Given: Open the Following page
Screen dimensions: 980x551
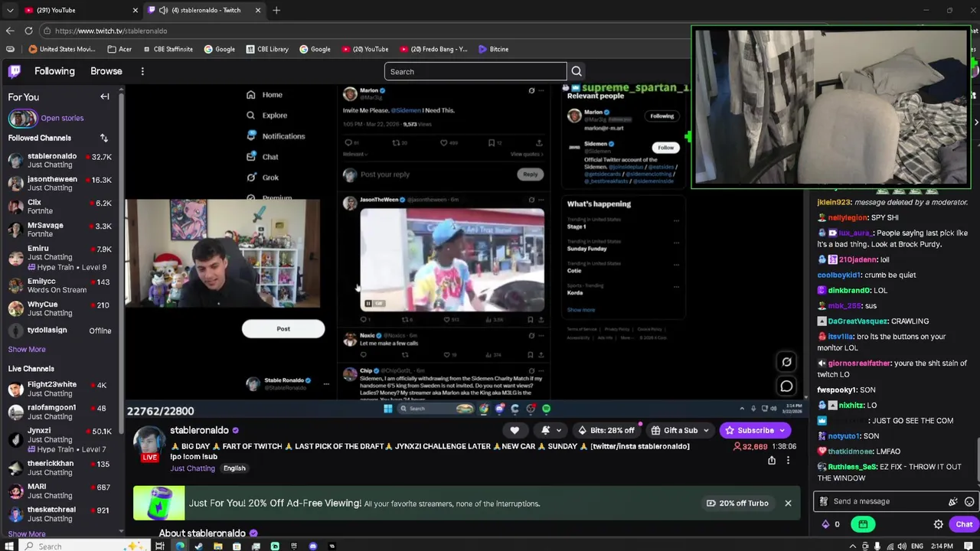Looking at the screenshot, I should tap(54, 71).
